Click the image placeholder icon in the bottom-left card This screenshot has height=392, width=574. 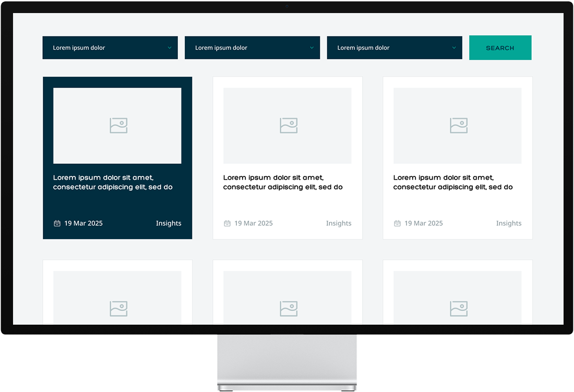tap(118, 309)
